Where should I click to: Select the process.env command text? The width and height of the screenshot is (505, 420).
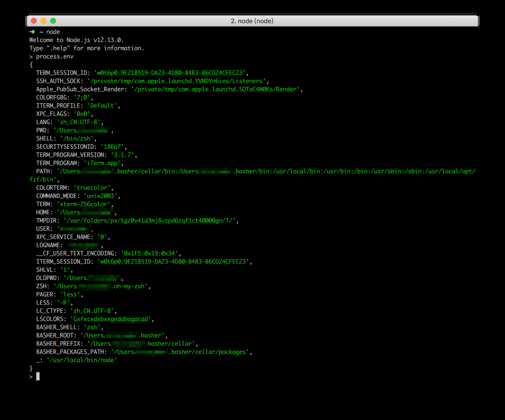[55, 56]
